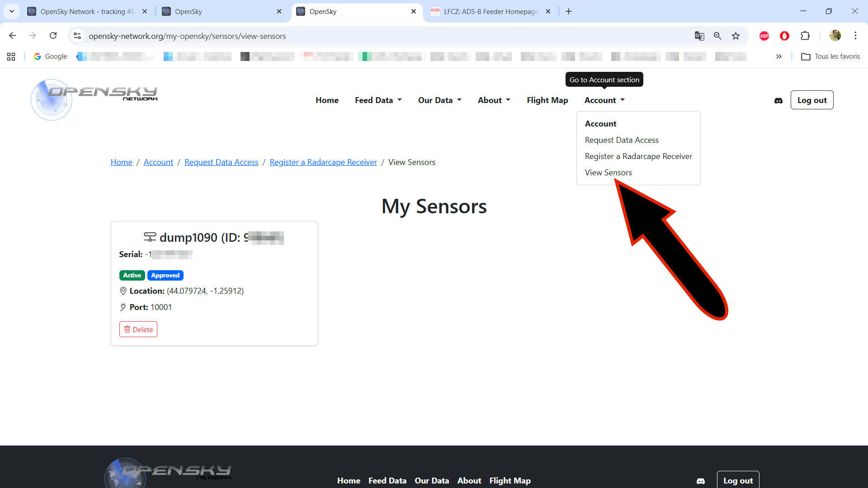Open the Chrome three-dot menu
The width and height of the screenshot is (868, 488).
pos(855,36)
